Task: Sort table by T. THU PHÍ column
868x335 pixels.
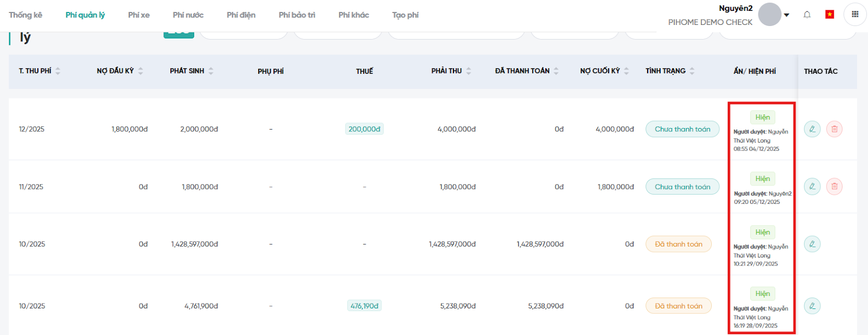Action: 58,71
